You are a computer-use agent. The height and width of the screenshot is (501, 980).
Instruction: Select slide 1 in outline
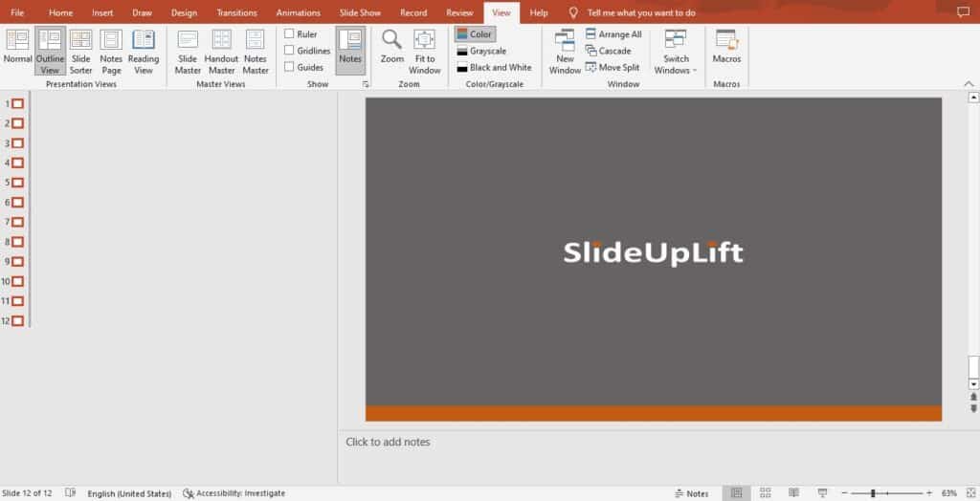[17, 103]
